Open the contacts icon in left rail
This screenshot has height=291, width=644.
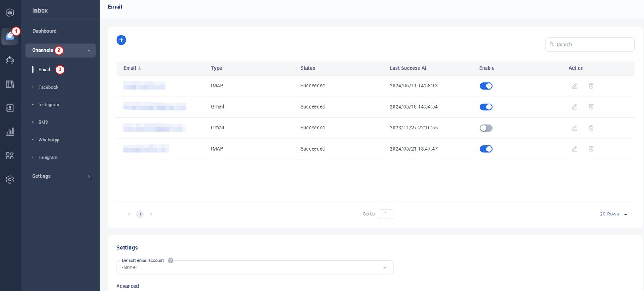[10, 108]
